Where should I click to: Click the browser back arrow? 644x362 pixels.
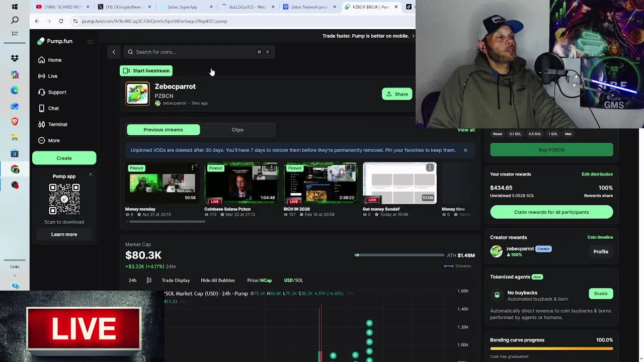(x=37, y=21)
